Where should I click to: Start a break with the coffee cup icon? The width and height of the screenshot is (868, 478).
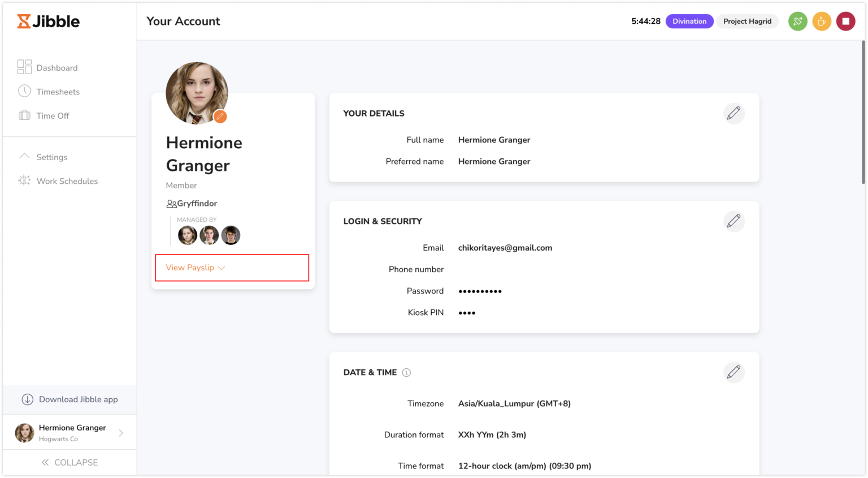[x=822, y=21]
